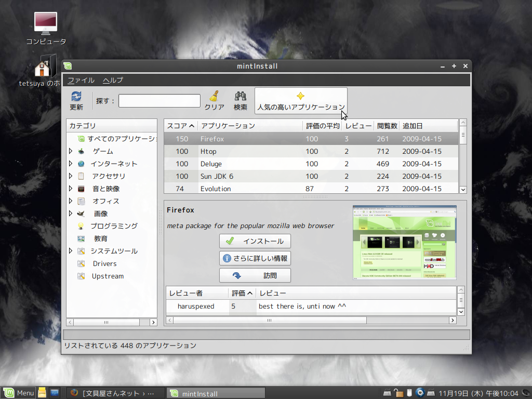532x399 pixels.
Task: Click the lock icon in the system tray
Action: (x=398, y=393)
